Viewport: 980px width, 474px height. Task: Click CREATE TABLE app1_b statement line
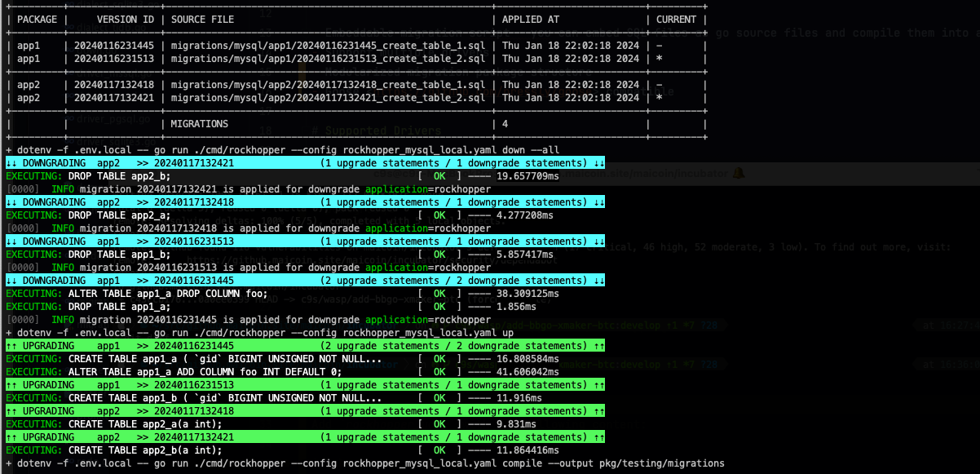coord(225,399)
